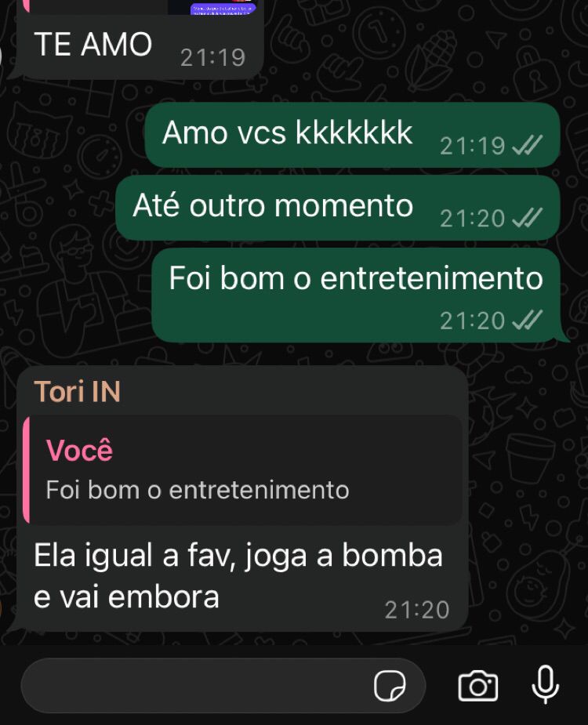Select the 'Amo vcs kkkkkk' message bubble

pos(353,135)
